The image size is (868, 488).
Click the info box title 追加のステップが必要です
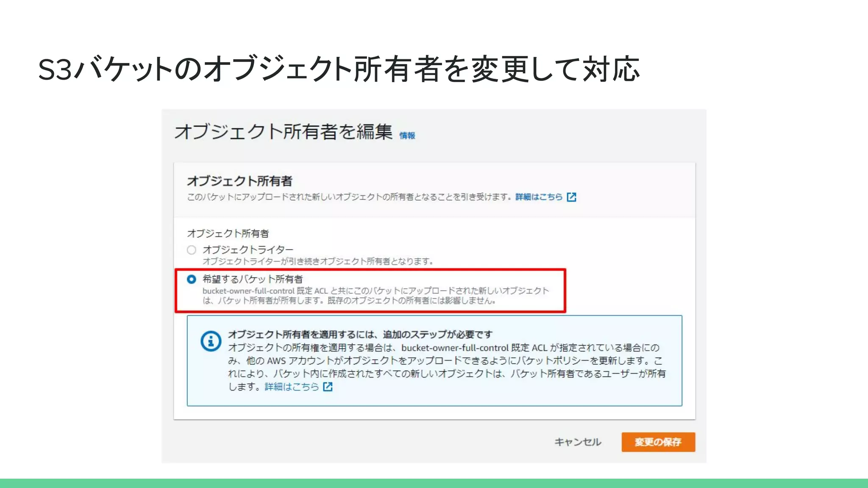[360, 335]
